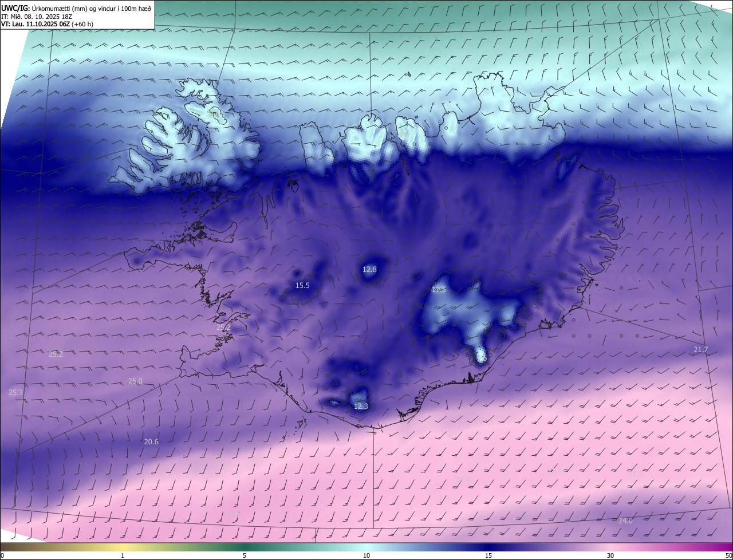Select the 'Úrkomumætti (mm) og vindur' title text
733x560 pixels.
click(75, 8)
